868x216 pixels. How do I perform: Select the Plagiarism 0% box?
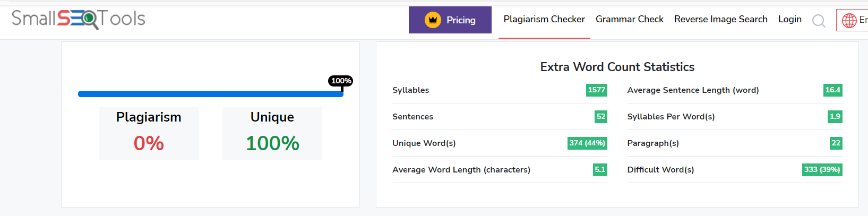click(x=149, y=133)
